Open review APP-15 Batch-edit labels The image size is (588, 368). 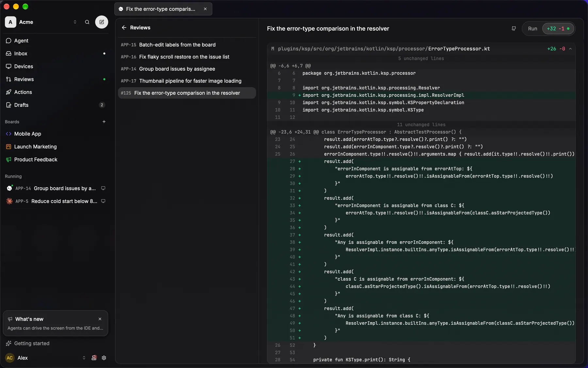tap(187, 45)
